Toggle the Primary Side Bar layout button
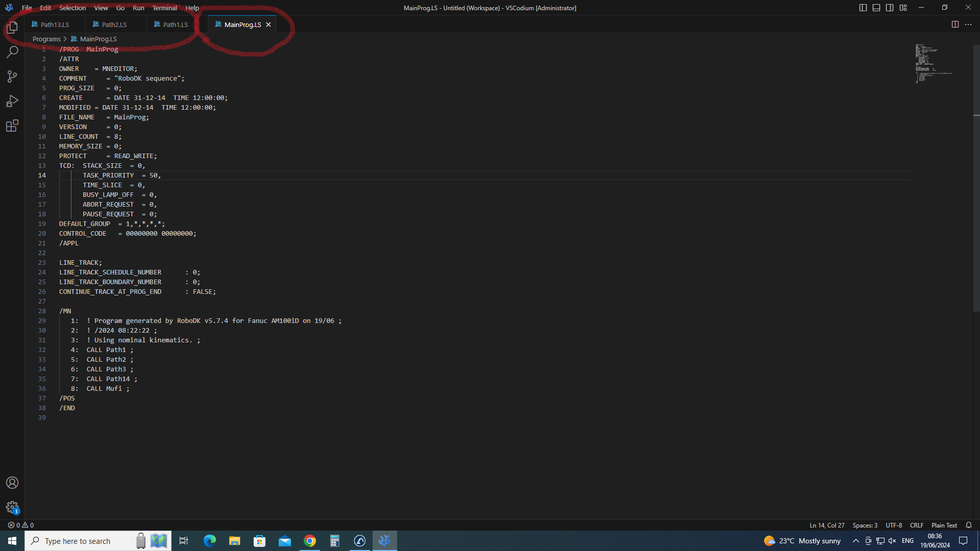 863,8
